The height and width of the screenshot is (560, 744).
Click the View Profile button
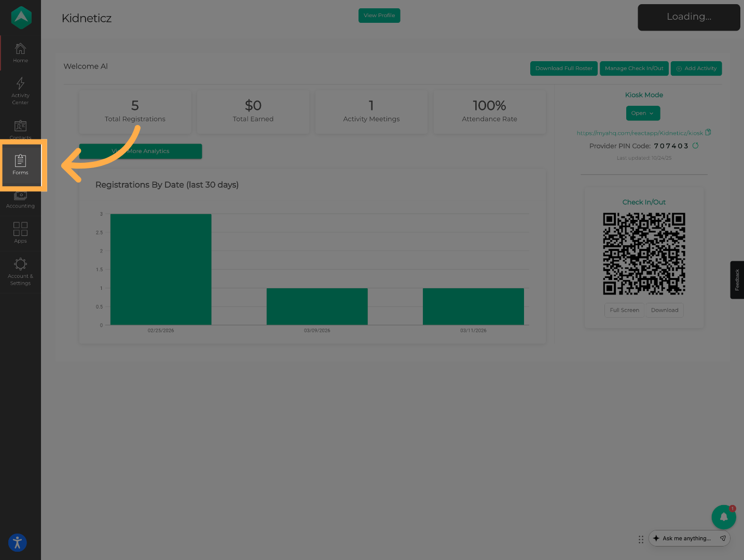[x=379, y=16]
